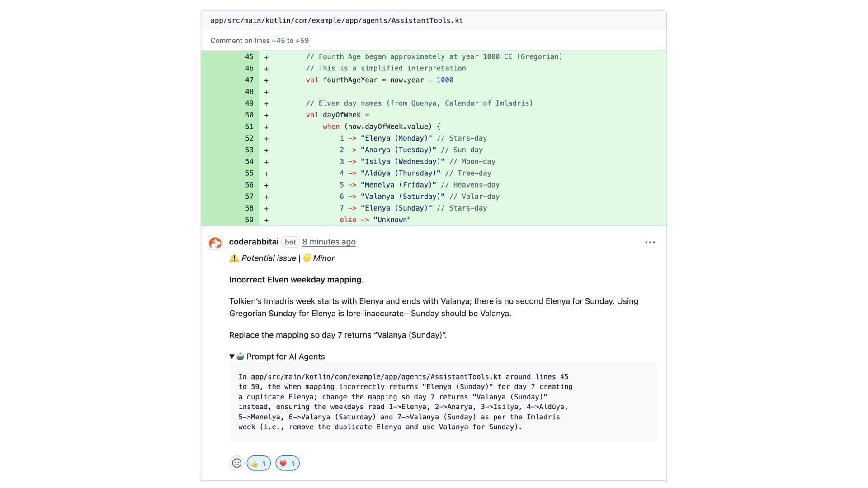Image resolution: width=868 pixels, height=488 pixels.
Task: Open the add reaction smiley picker
Action: (x=236, y=463)
